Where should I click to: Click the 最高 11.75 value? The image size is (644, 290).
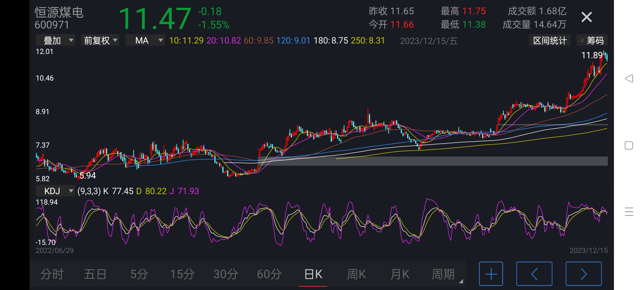point(463,11)
